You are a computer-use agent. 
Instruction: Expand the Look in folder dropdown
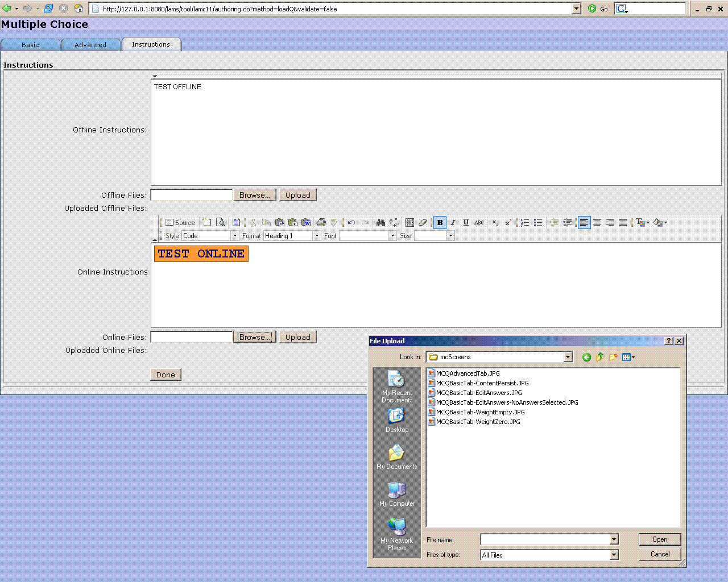[x=568, y=357]
